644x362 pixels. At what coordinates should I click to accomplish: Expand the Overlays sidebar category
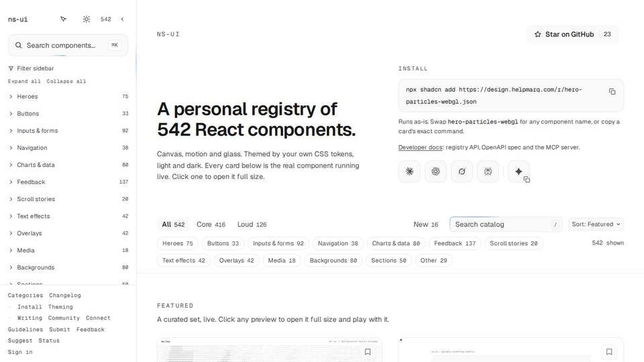click(68, 233)
